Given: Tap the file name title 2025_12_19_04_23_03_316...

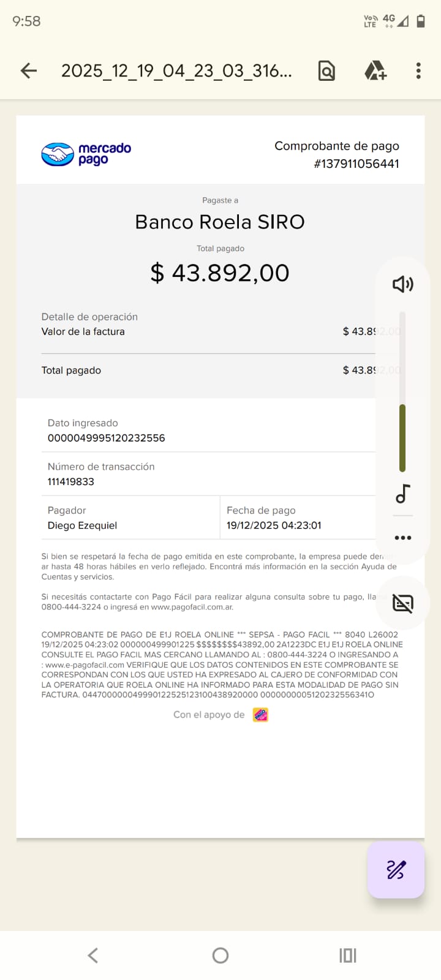Looking at the screenshot, I should [176, 71].
